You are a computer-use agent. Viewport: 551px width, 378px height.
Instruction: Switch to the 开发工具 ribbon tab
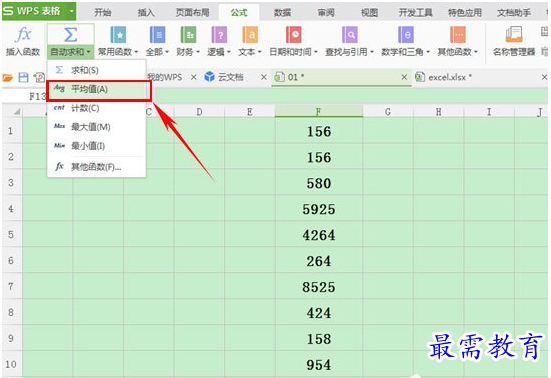(416, 13)
